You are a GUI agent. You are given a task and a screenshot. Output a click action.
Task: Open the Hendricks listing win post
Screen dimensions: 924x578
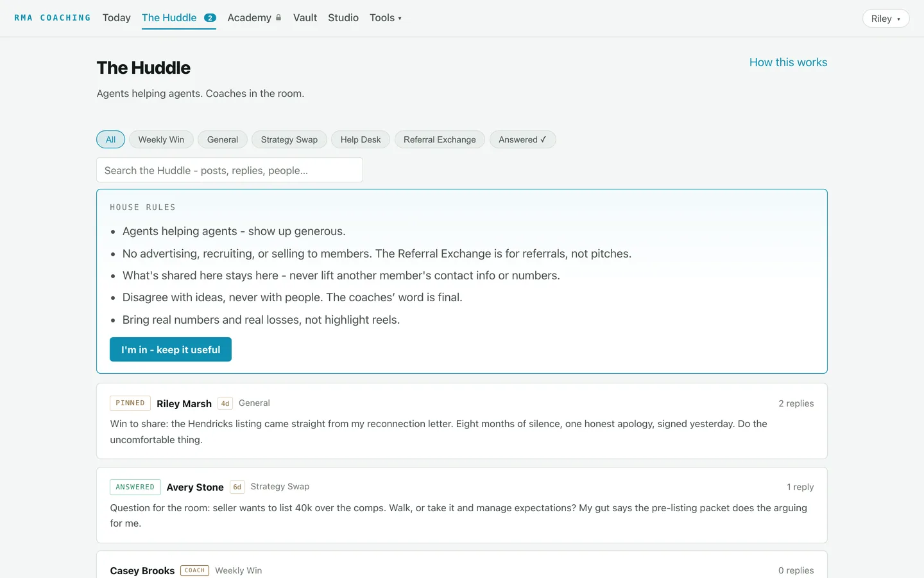[462, 421]
